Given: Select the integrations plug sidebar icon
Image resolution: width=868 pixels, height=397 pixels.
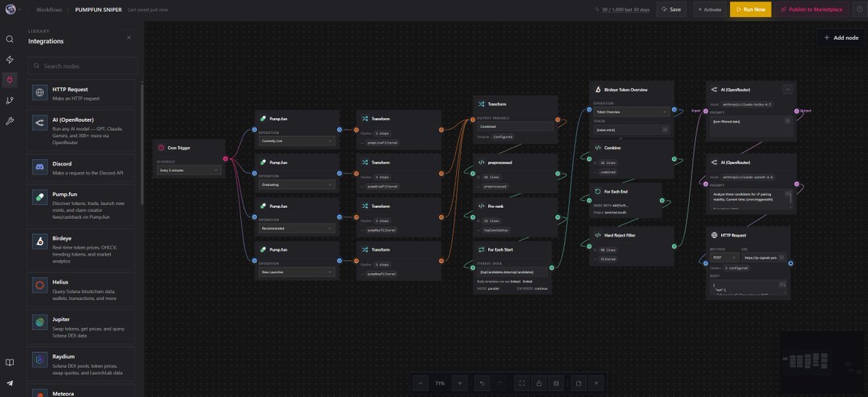Looking at the screenshot, I should click(x=9, y=80).
